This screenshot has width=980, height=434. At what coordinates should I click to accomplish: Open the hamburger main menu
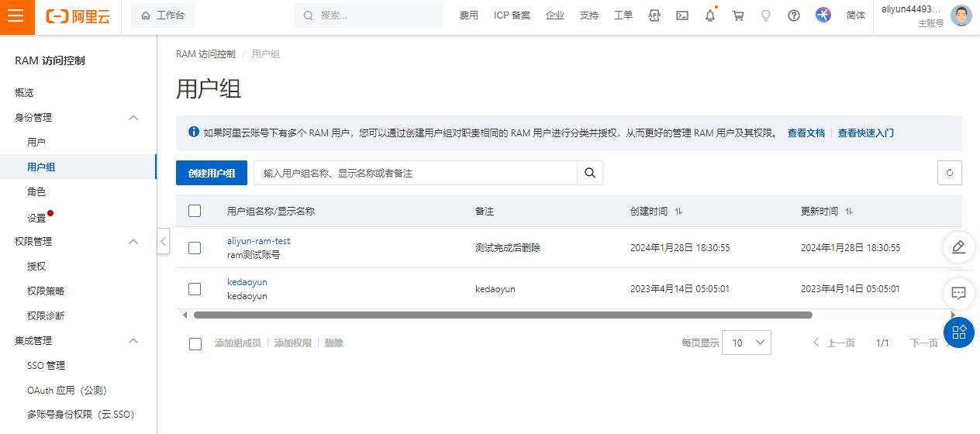[x=17, y=17]
